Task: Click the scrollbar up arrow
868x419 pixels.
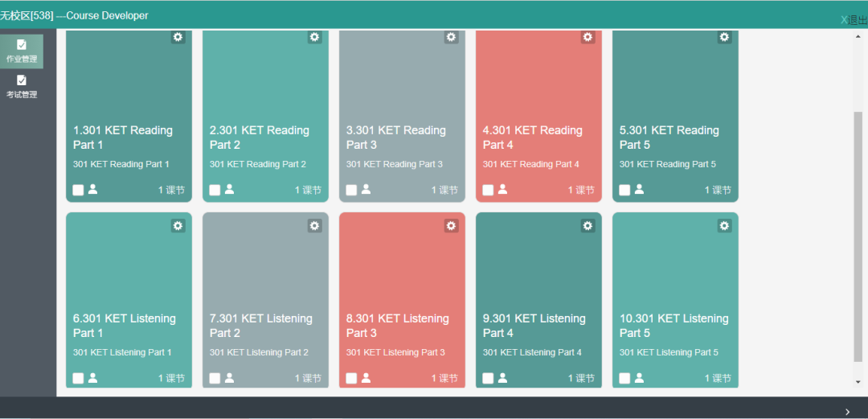Action: (858, 36)
